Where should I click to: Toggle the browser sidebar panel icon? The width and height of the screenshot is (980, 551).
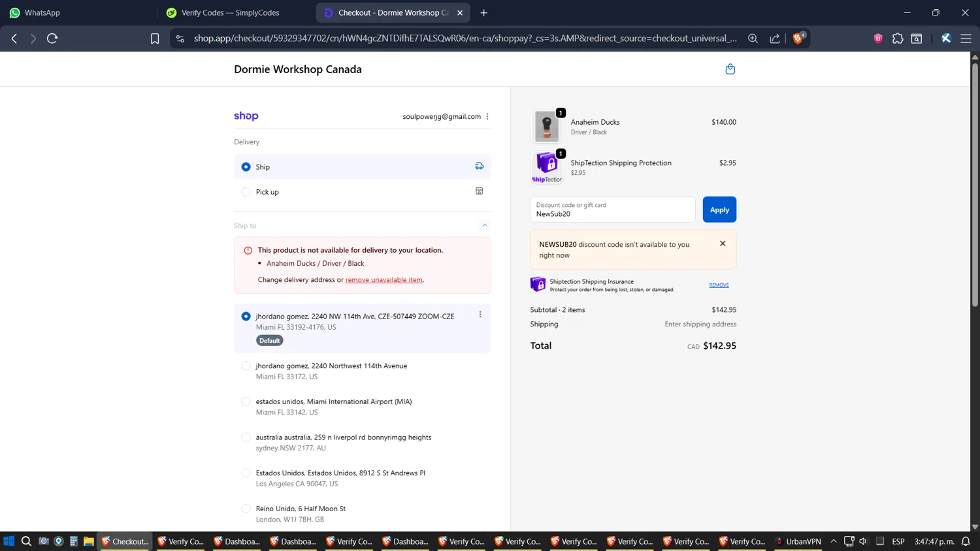tap(917, 39)
